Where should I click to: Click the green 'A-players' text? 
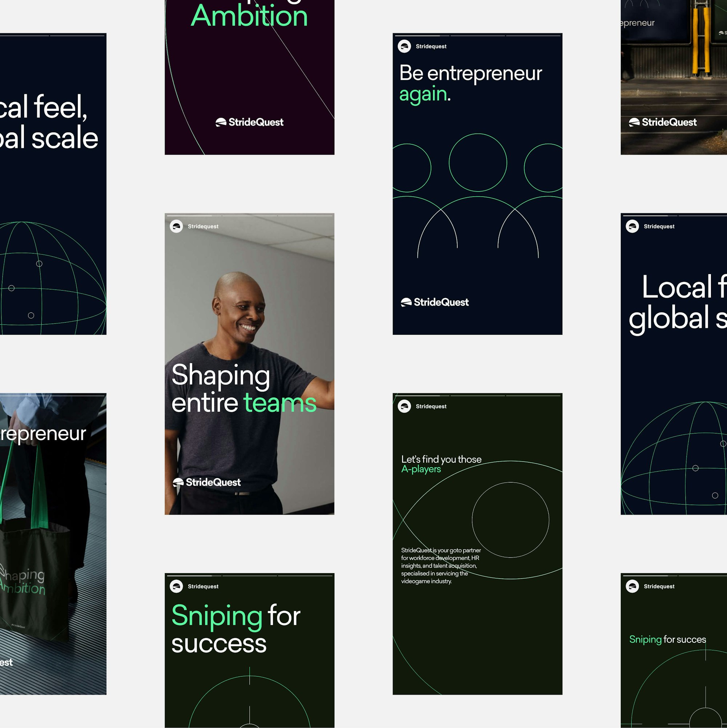point(421,469)
